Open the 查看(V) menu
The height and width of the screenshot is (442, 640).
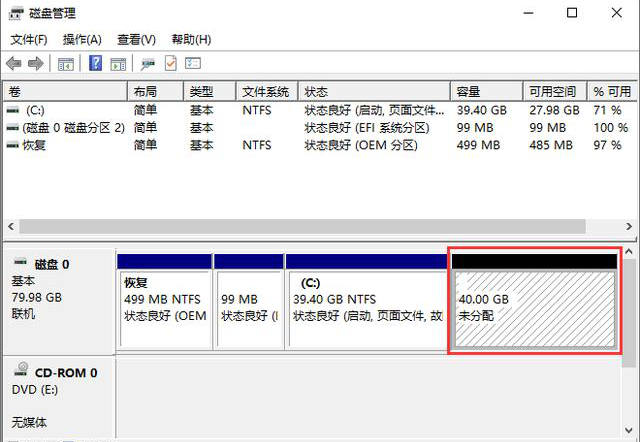[136, 40]
